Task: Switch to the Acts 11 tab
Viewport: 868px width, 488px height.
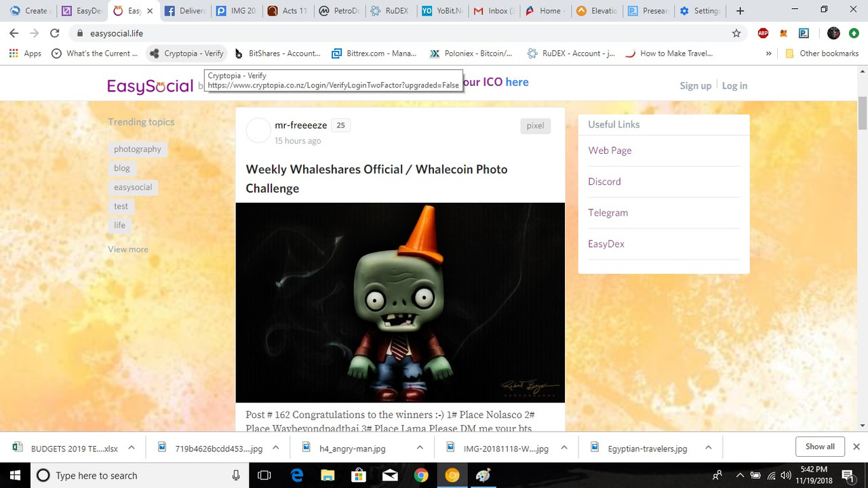Action: tap(287, 11)
